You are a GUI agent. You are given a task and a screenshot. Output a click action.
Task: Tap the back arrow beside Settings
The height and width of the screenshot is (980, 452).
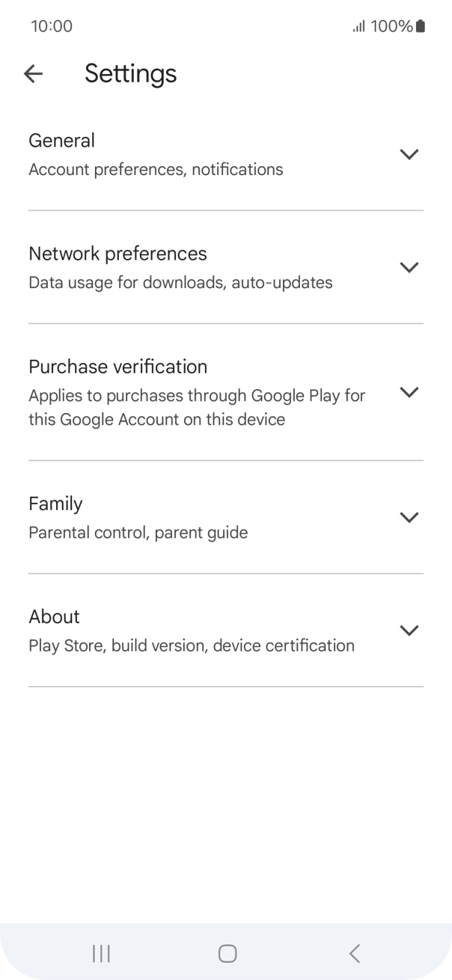pyautogui.click(x=34, y=73)
